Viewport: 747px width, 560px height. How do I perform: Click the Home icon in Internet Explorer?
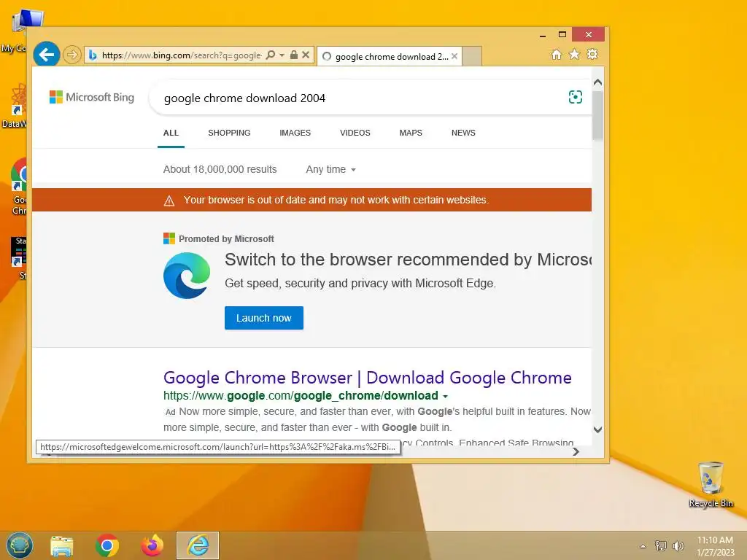[x=557, y=54]
